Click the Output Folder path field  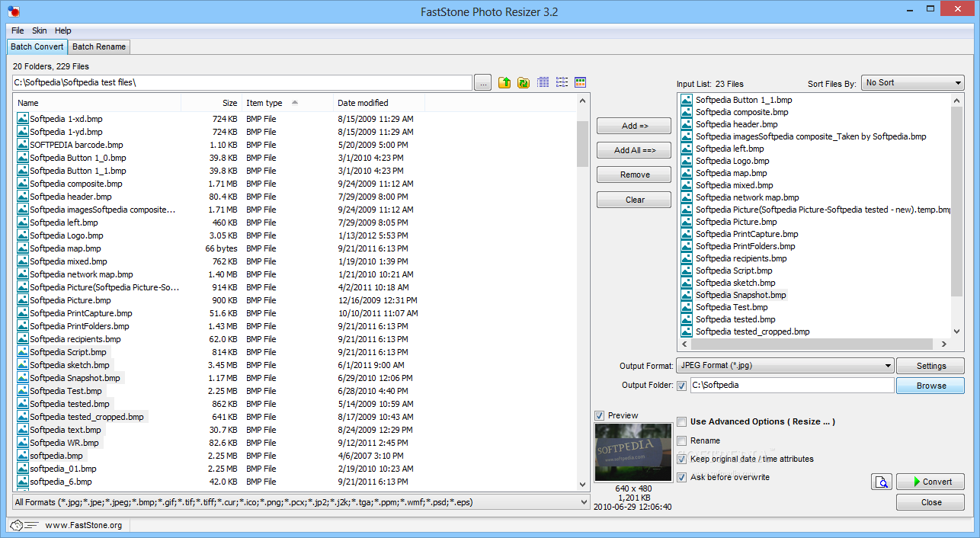click(x=792, y=386)
